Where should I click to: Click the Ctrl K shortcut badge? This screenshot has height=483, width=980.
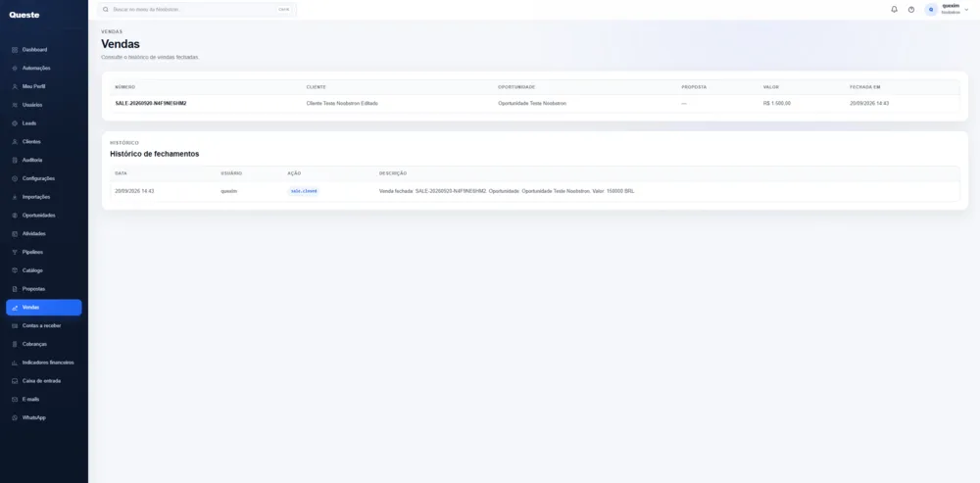coord(284,10)
